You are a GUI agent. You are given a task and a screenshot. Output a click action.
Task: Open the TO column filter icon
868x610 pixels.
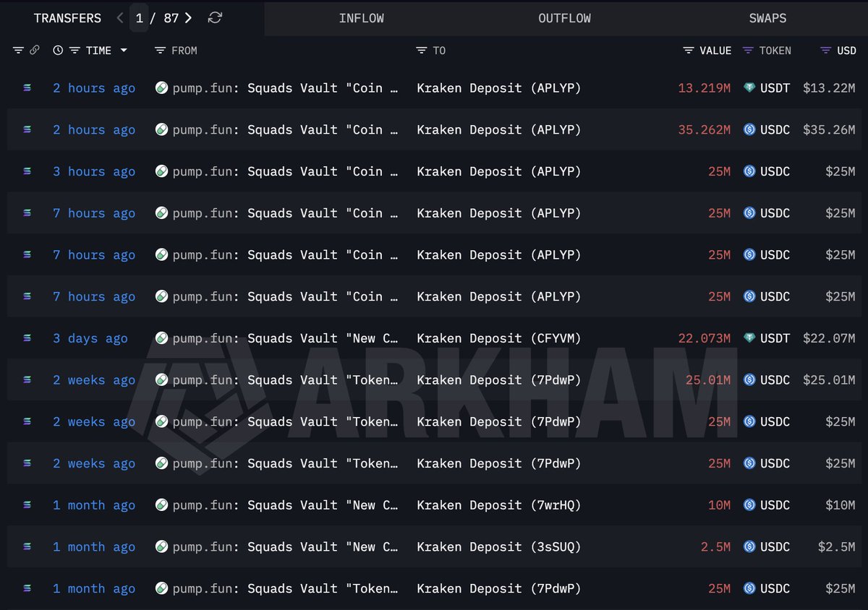(422, 51)
